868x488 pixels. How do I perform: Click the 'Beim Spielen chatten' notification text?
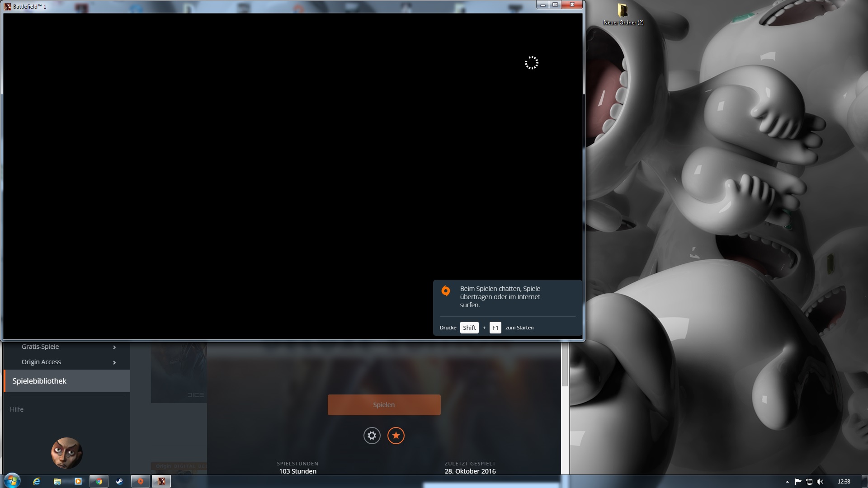(x=500, y=297)
